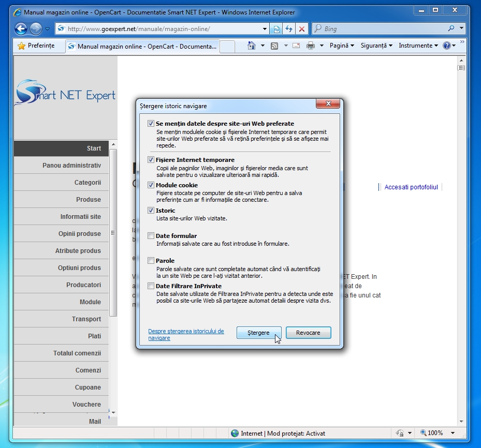481x448 pixels.
Task: Click the Compatibility View icon in address bar
Action: pyautogui.click(x=276, y=29)
